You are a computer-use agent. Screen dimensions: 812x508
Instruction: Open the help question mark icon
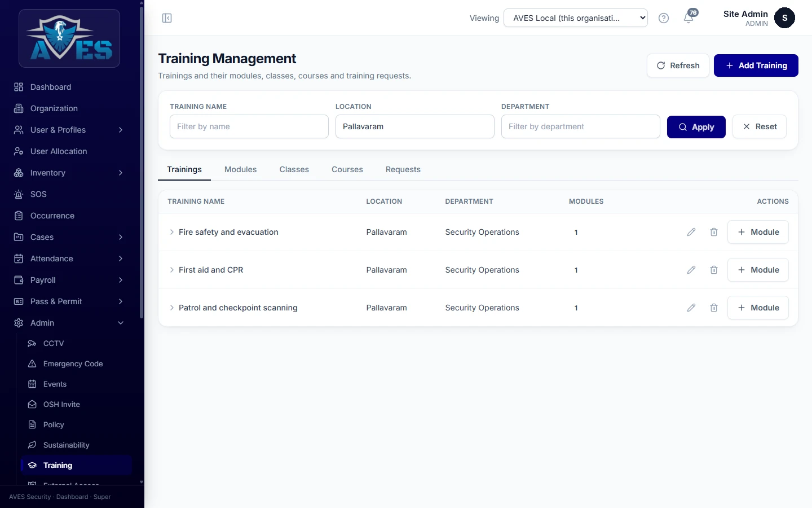(x=664, y=18)
